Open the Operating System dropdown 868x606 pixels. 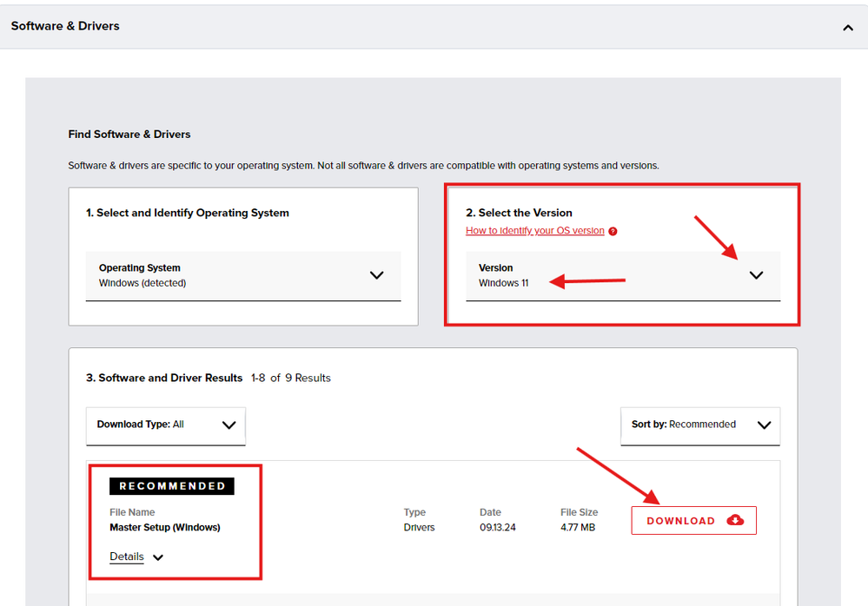pyautogui.click(x=242, y=276)
